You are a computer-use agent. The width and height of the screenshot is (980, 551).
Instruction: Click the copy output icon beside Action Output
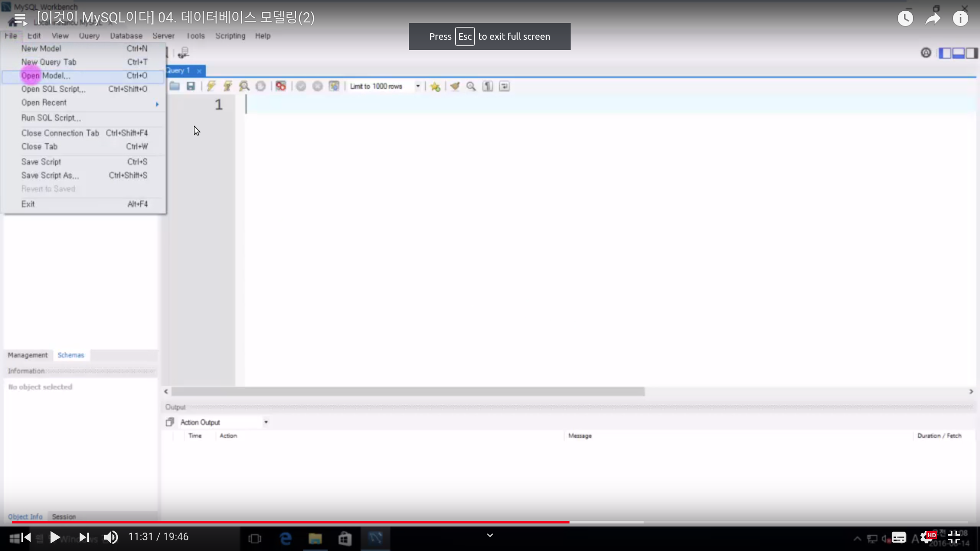point(170,422)
